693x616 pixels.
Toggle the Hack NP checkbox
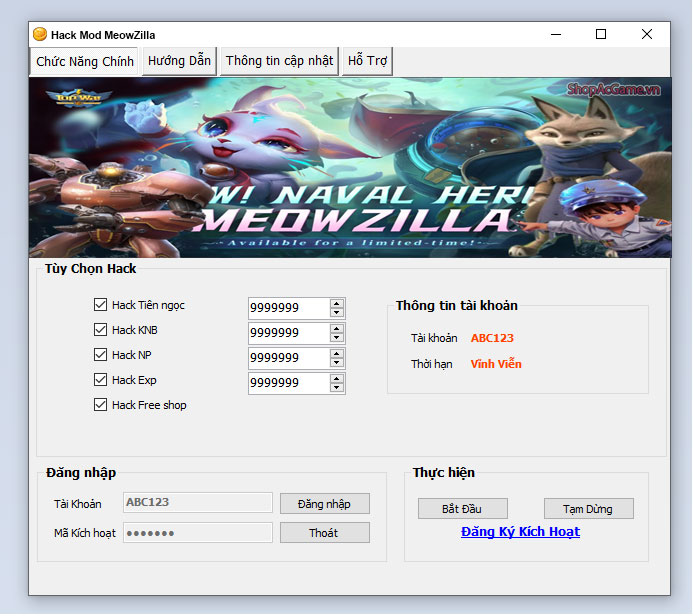(100, 354)
